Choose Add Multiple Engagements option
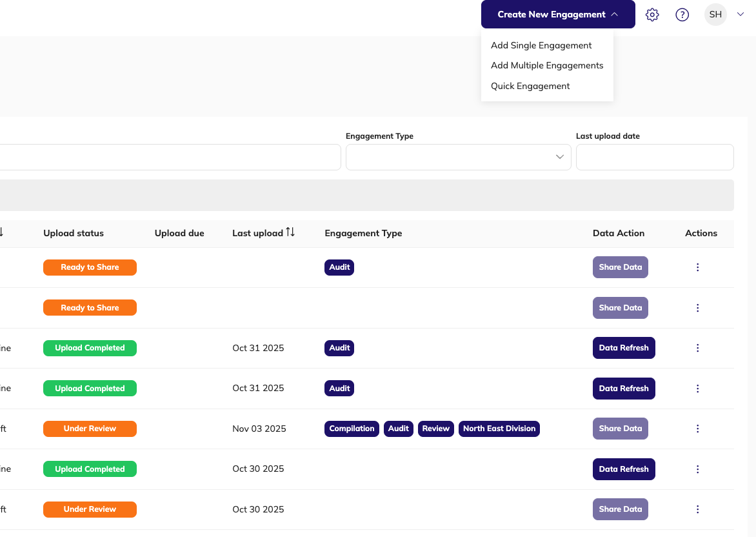The width and height of the screenshot is (756, 537). click(x=547, y=65)
